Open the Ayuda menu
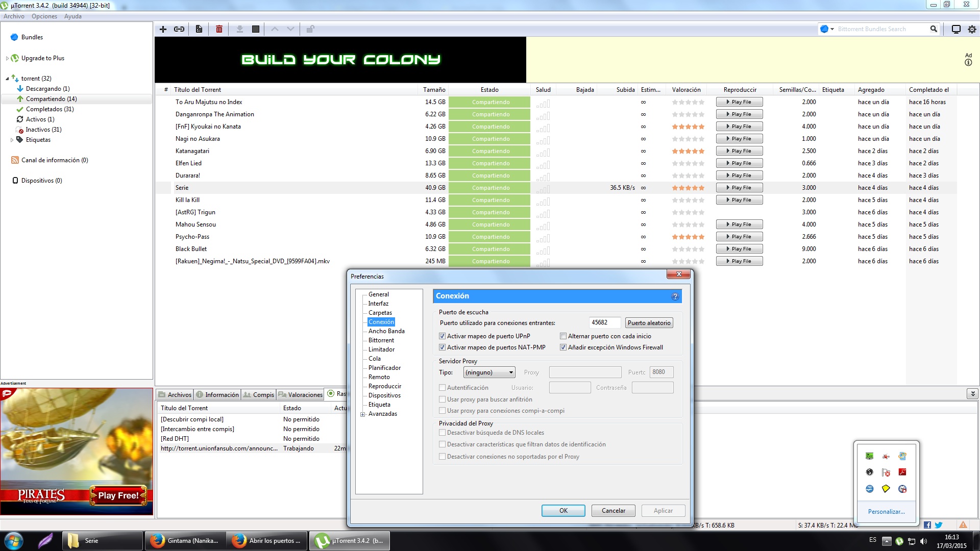Image resolution: width=980 pixels, height=551 pixels. [73, 16]
